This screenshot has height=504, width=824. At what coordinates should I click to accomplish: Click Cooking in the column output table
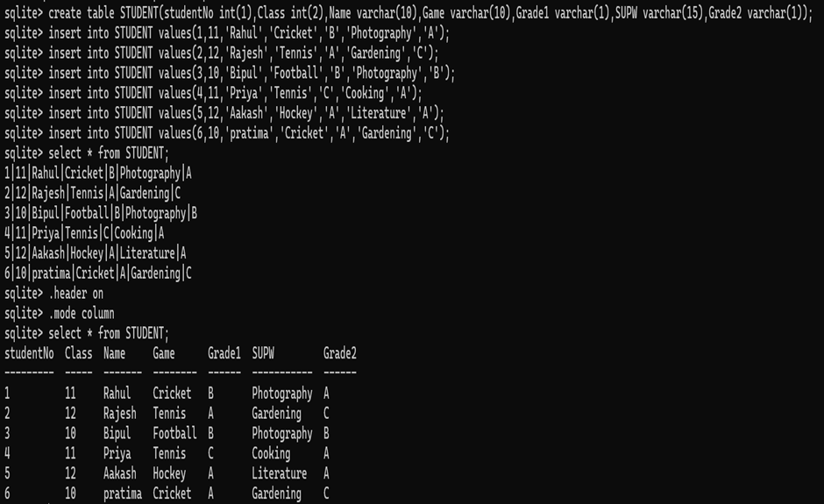[271, 453]
